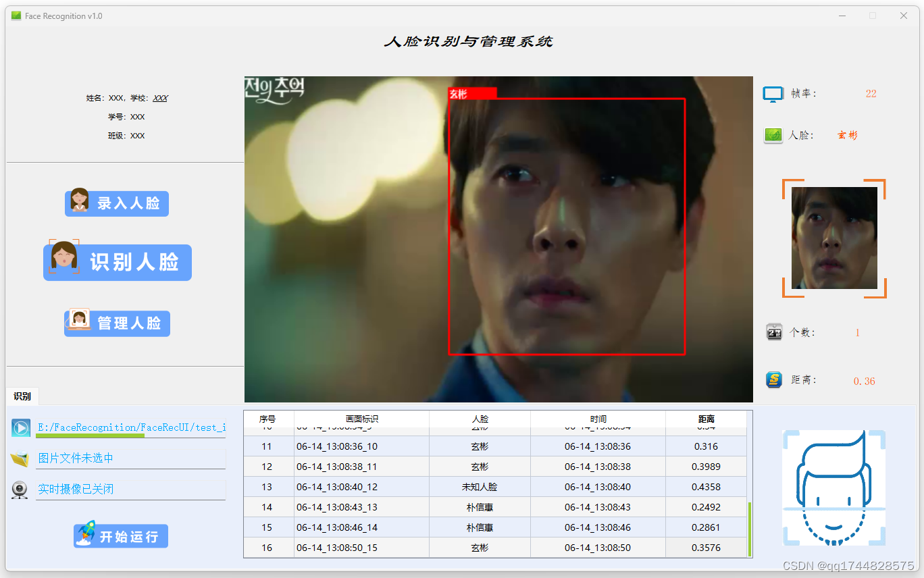924x578 pixels.
Task: Click the 管理人脸 (manage faces) button
Action: click(117, 323)
